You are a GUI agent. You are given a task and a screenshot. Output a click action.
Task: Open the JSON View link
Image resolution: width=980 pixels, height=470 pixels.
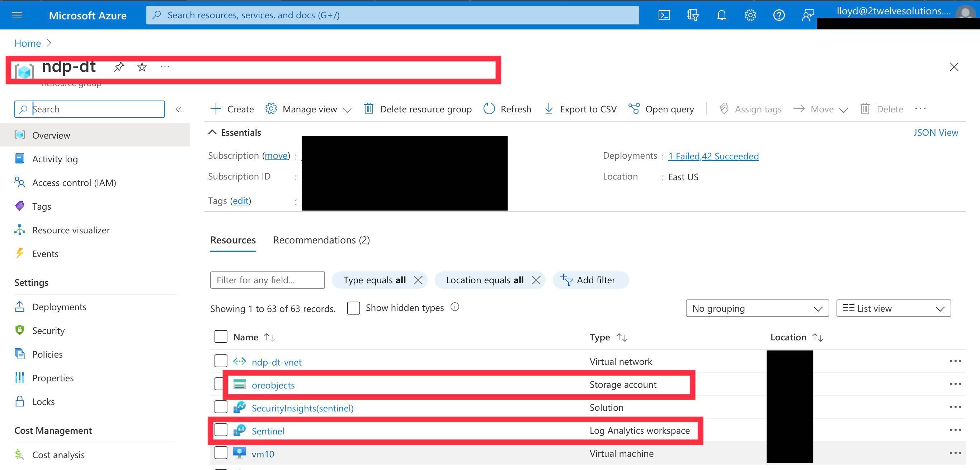tap(936, 132)
